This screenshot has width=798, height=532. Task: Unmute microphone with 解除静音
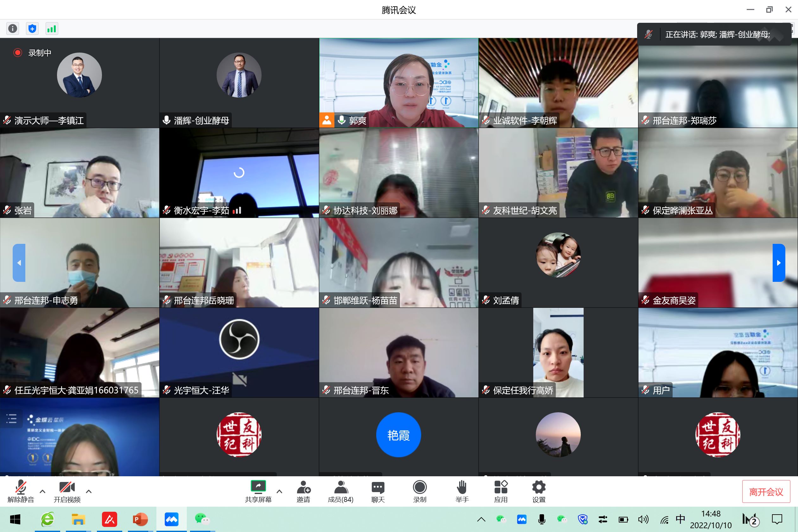coord(21,491)
